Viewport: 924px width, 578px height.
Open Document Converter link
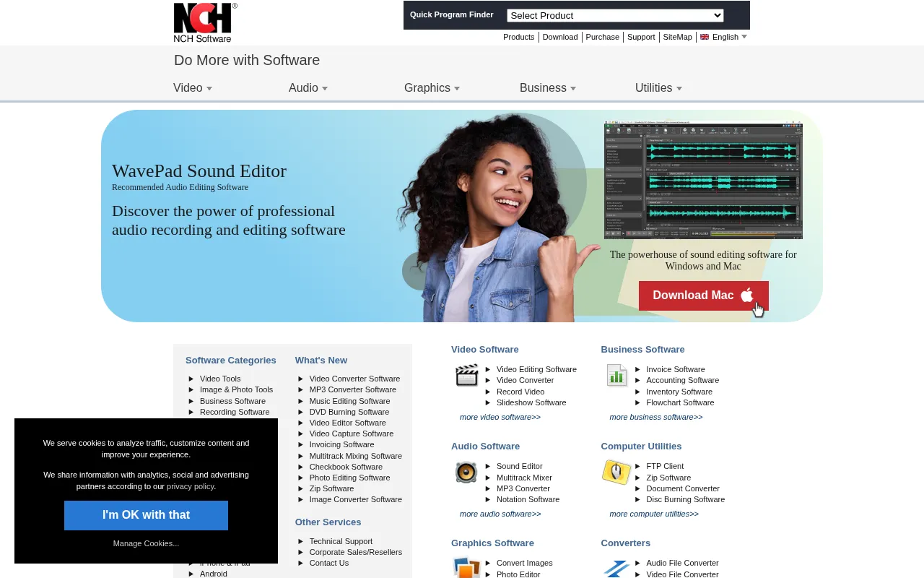click(683, 488)
